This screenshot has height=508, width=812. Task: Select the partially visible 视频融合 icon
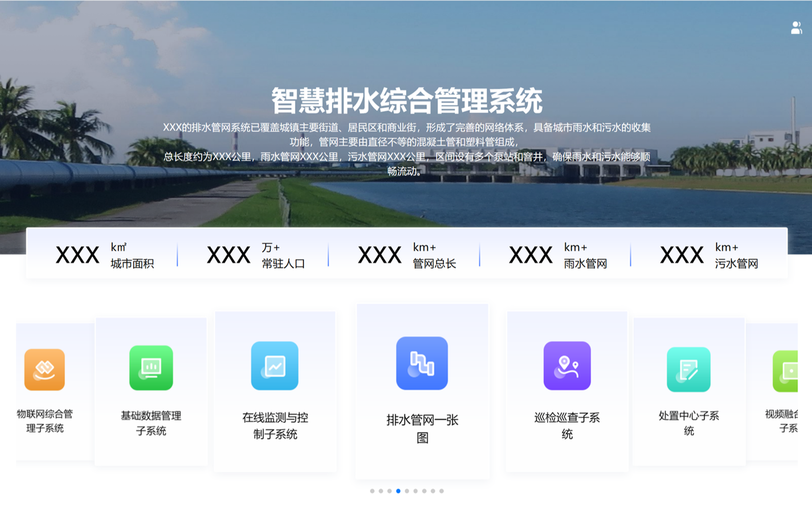click(785, 371)
